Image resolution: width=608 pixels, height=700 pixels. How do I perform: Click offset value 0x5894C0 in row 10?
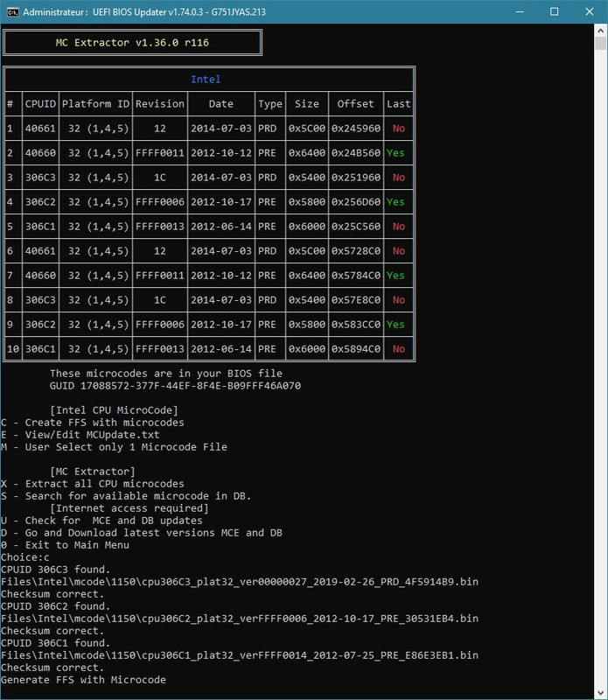pyautogui.click(x=356, y=349)
